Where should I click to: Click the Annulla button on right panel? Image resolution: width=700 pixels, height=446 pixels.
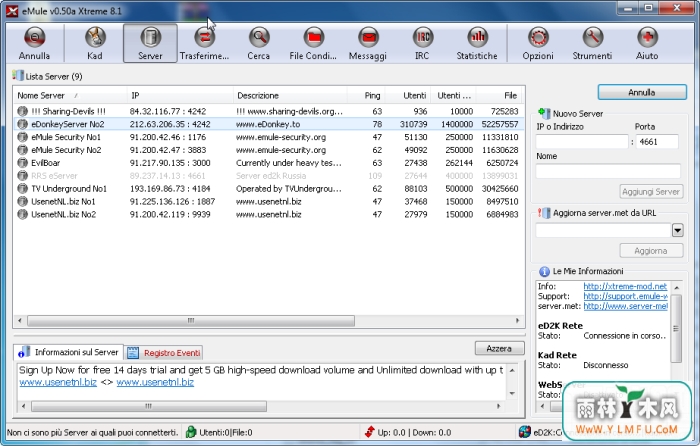click(x=642, y=92)
